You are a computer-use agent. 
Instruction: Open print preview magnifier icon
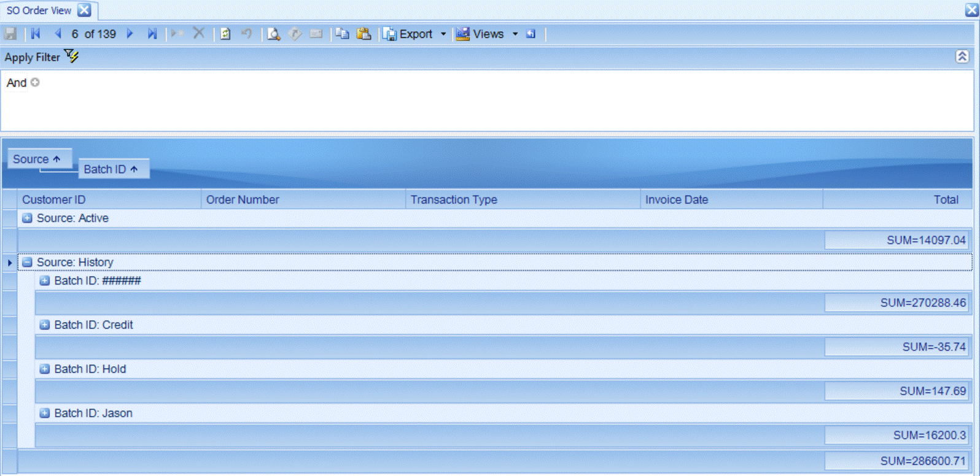[x=274, y=34]
